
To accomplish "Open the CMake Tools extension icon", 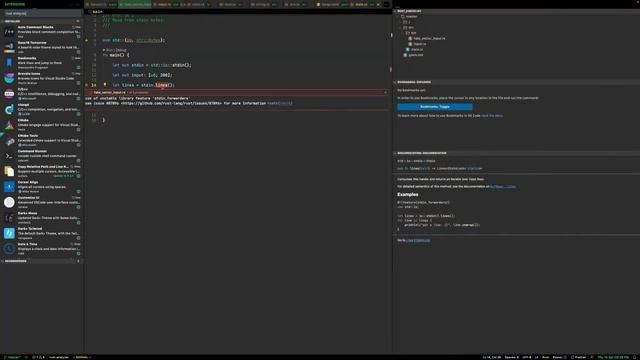I will click(9, 140).
